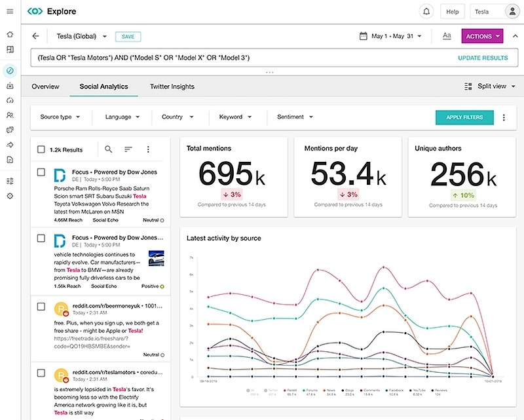Check the reddit teslamotors result

[x=41, y=373]
